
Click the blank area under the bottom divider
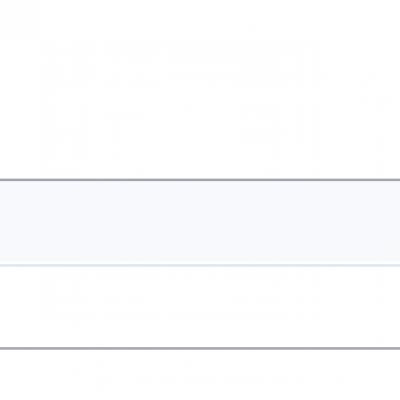coord(200,375)
